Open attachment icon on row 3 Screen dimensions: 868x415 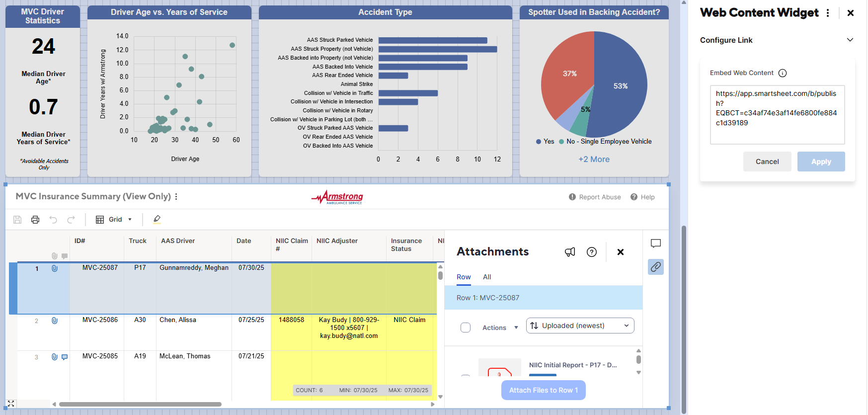[55, 357]
